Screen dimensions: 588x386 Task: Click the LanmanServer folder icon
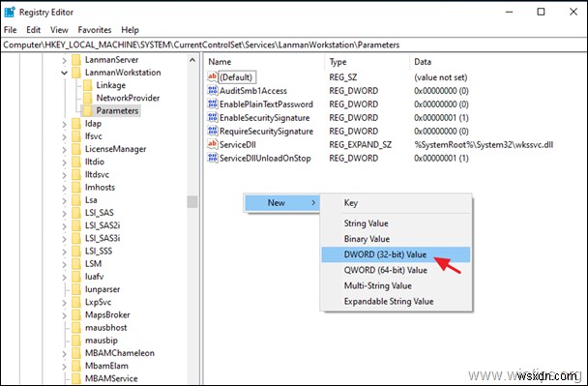pos(76,60)
